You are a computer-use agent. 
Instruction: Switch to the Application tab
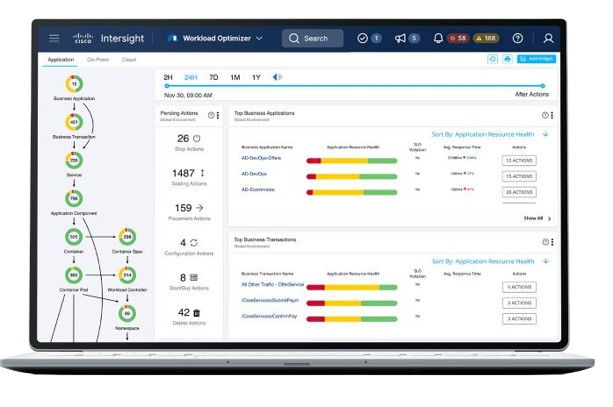tap(61, 59)
